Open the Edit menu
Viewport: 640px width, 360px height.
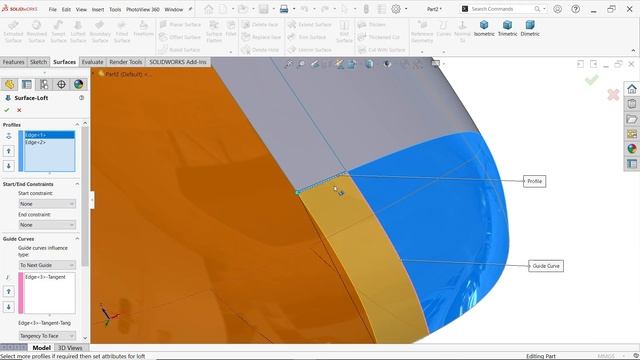pyautogui.click(x=66, y=9)
